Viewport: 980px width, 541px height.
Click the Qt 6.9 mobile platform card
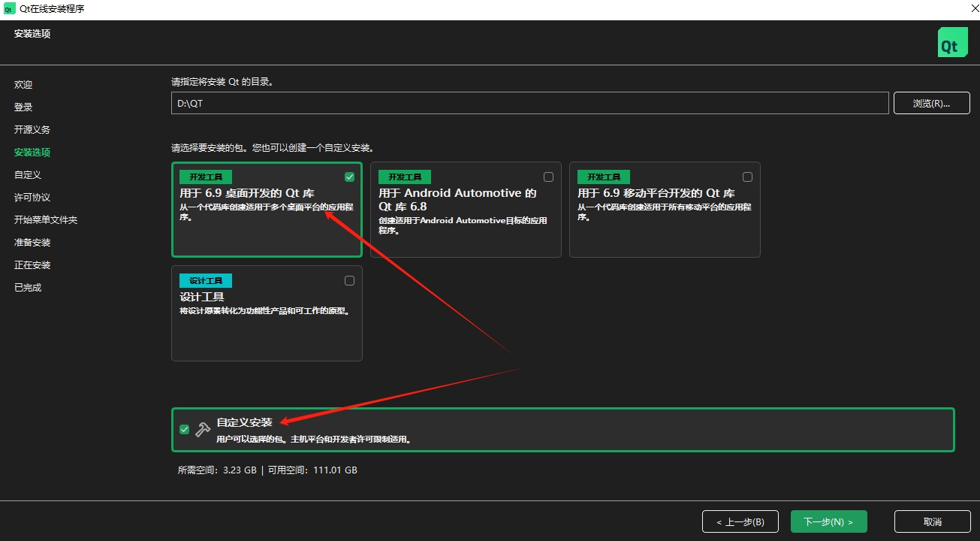coord(665,210)
